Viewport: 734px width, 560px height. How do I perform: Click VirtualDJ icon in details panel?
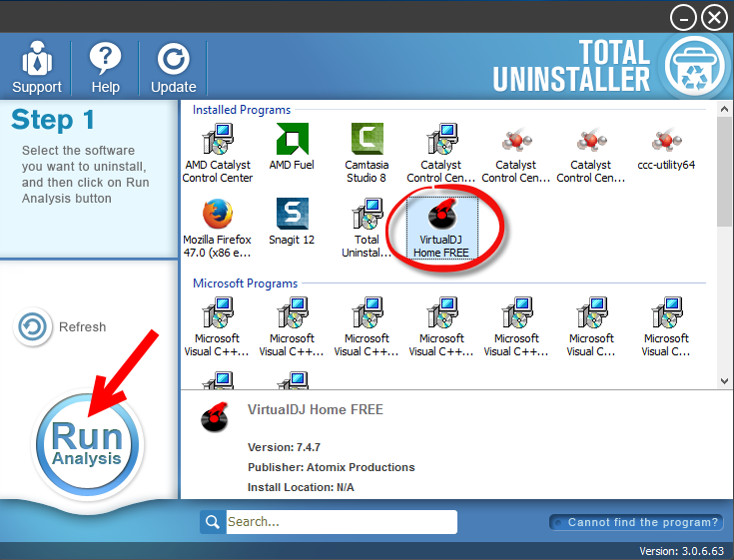215,417
